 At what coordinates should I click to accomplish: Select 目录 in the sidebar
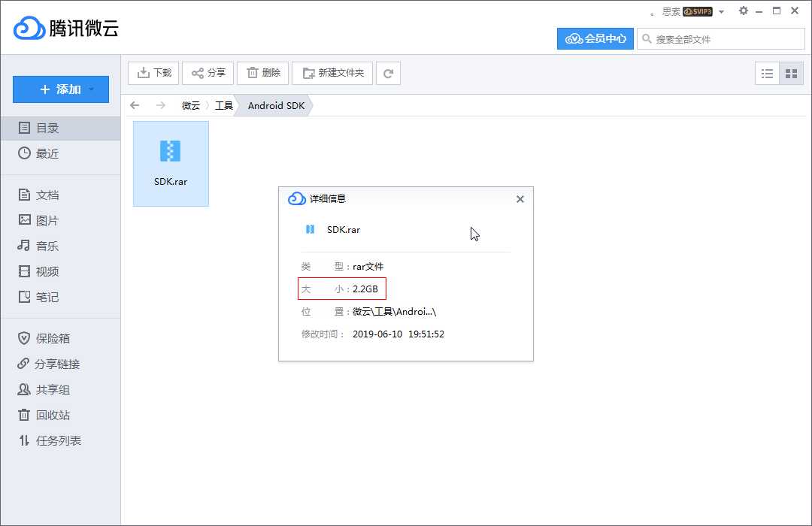coord(60,128)
